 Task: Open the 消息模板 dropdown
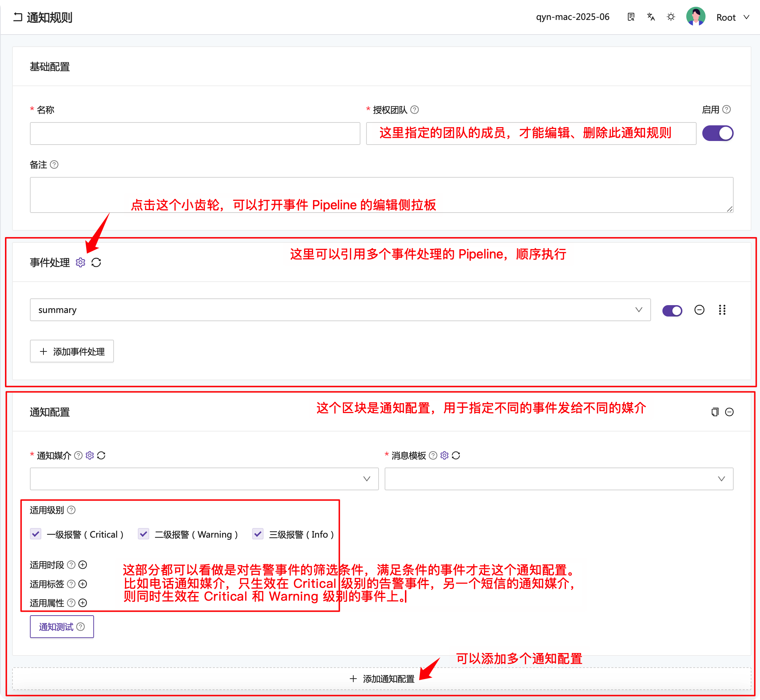pos(559,479)
